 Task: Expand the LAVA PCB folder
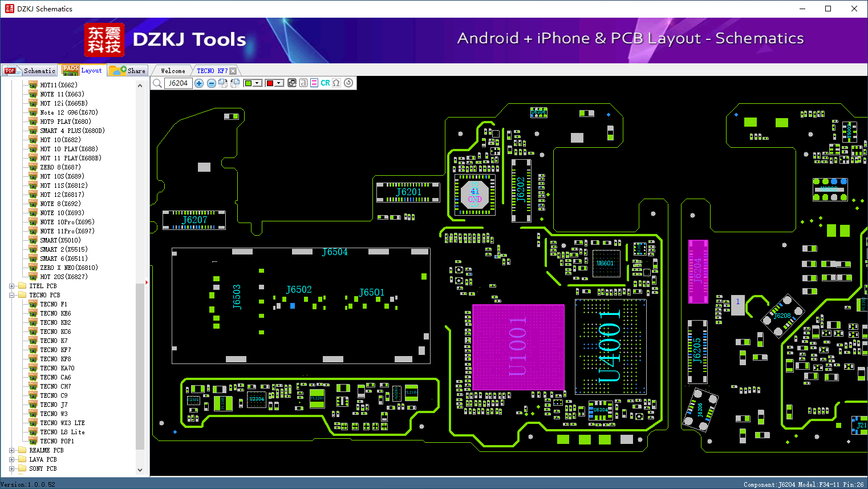[12, 459]
